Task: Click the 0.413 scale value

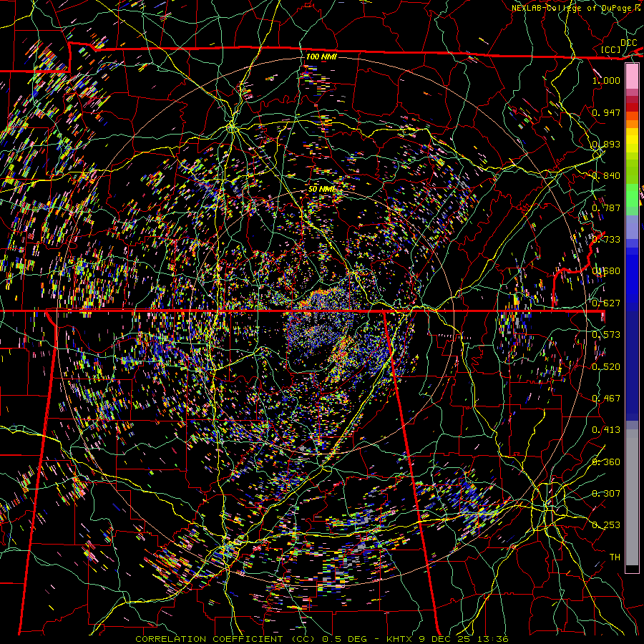Action: [606, 430]
